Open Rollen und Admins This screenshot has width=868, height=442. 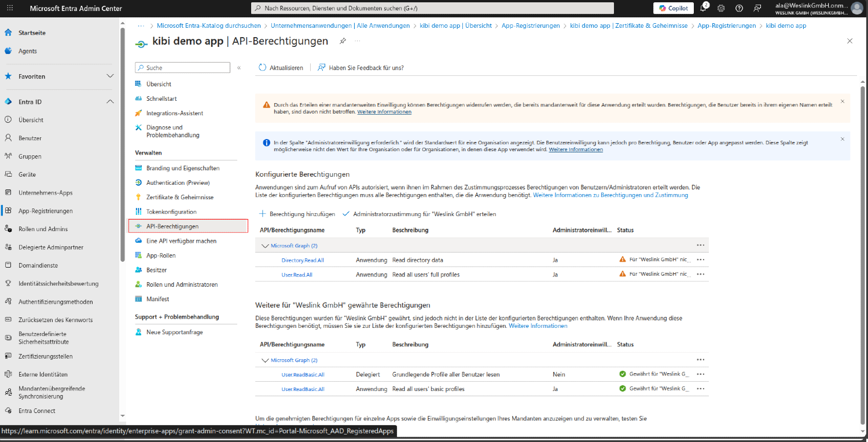(43, 229)
